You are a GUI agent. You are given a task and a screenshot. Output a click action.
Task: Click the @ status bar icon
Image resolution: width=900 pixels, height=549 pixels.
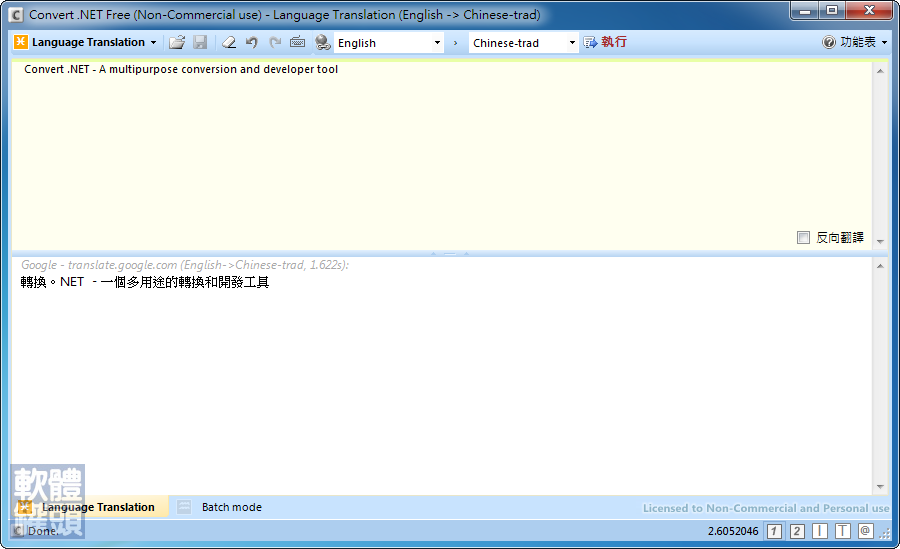(866, 531)
